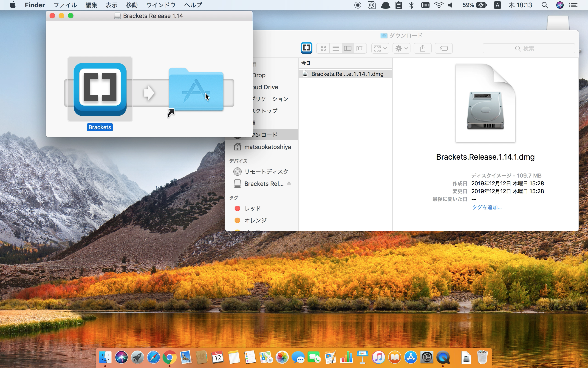Click the disk image preview thumbnail
This screenshot has width=588, height=368.
[x=485, y=103]
